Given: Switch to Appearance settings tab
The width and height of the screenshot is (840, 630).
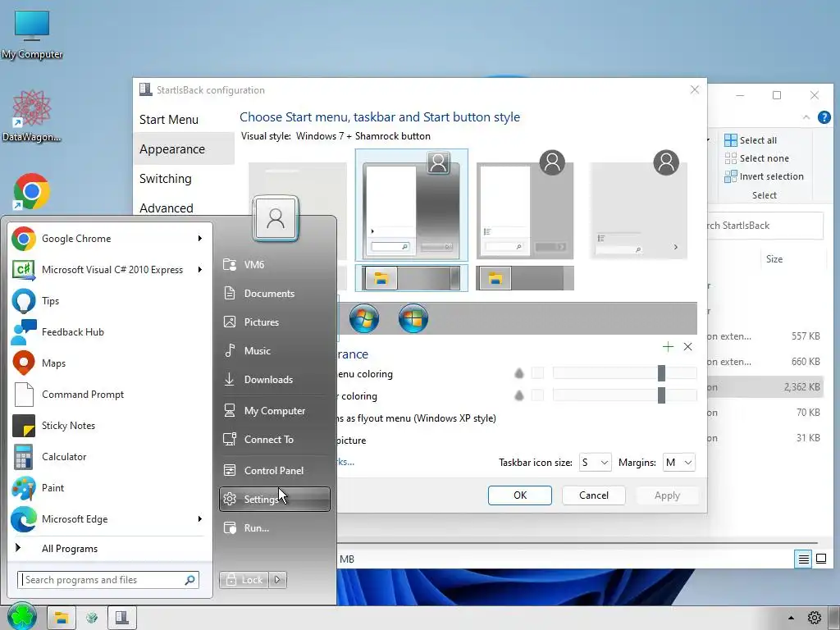Looking at the screenshot, I should click(x=184, y=149).
